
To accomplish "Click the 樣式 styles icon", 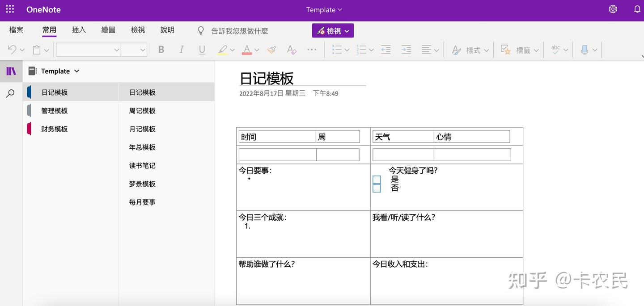I will [456, 50].
